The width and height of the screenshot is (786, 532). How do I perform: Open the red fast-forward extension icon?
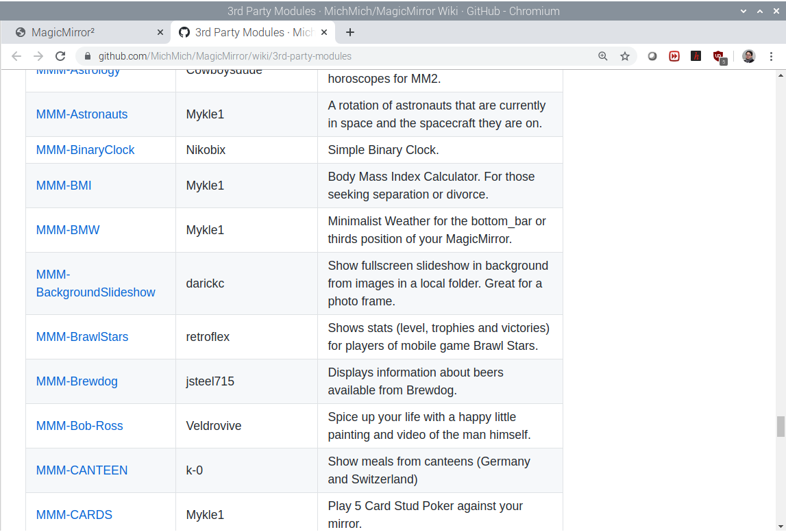674,56
